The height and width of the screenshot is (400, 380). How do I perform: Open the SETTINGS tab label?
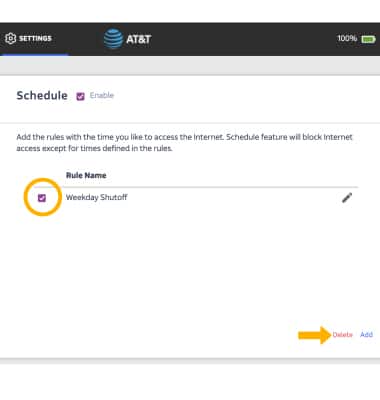35,38
